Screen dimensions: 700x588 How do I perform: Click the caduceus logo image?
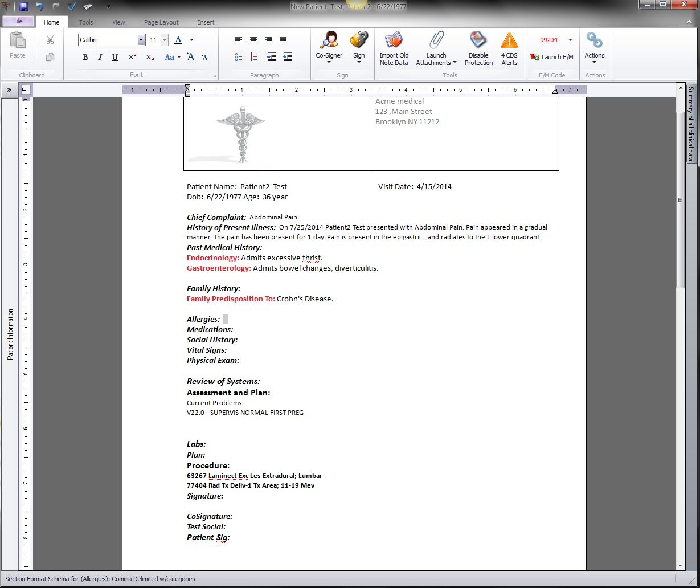(x=240, y=135)
